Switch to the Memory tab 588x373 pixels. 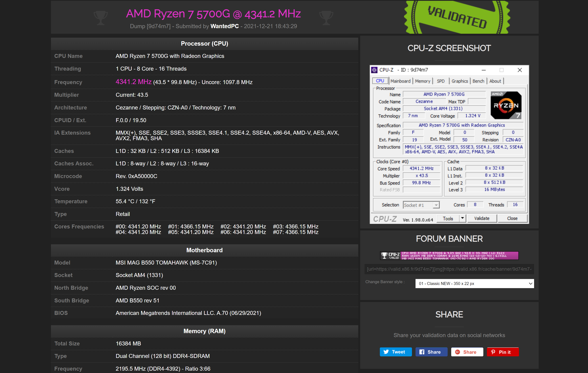pyautogui.click(x=422, y=81)
